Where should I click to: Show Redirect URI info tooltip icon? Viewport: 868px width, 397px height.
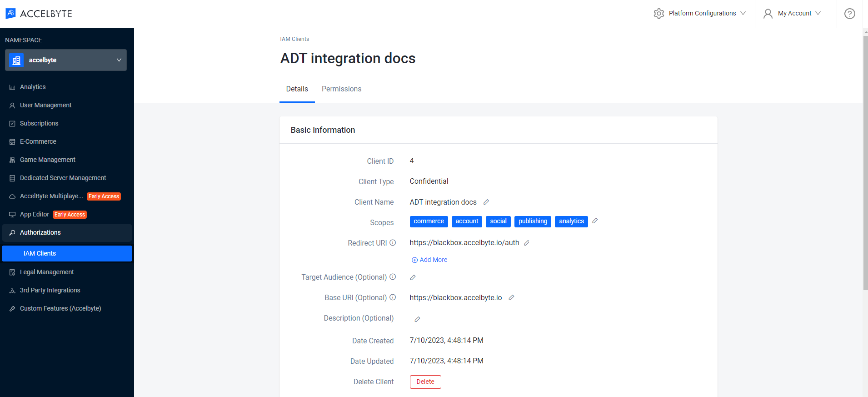coord(393,243)
